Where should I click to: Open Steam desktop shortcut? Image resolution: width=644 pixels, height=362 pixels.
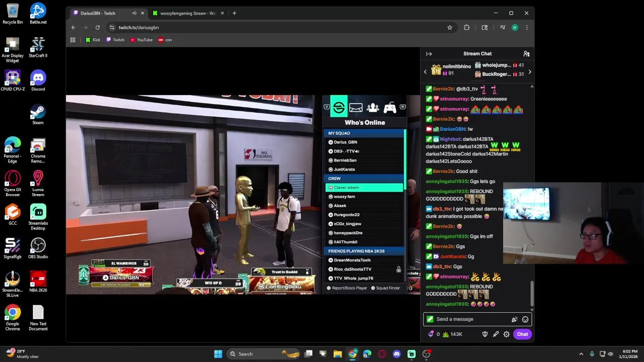38,115
